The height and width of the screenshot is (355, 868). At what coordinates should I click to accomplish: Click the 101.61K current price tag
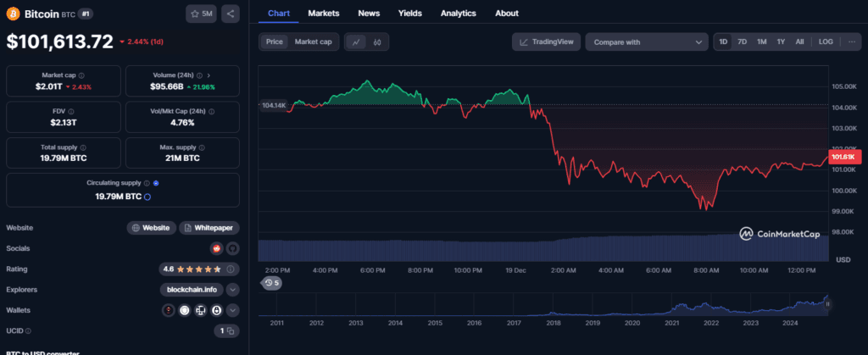pyautogui.click(x=843, y=157)
